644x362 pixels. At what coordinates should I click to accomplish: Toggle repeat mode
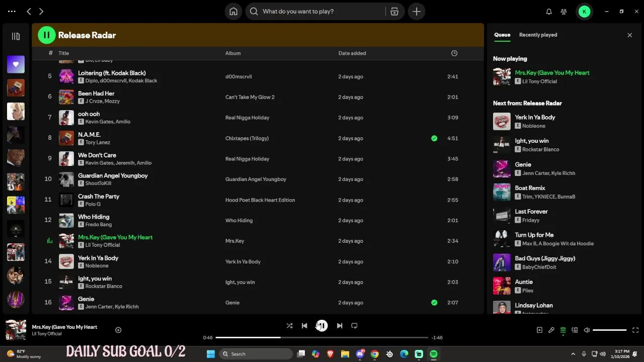coord(354,326)
